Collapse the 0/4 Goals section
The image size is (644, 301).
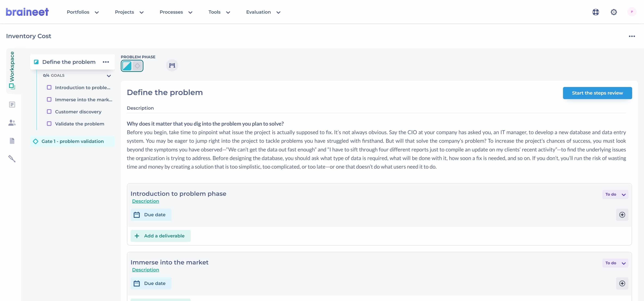click(109, 76)
